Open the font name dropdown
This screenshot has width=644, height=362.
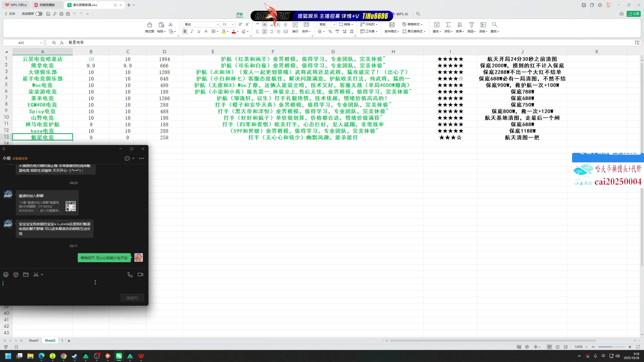218,24
